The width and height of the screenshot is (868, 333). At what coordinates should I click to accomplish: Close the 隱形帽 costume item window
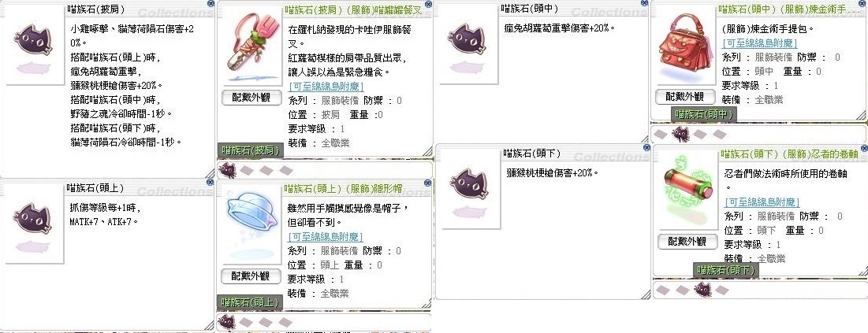coord(427,182)
